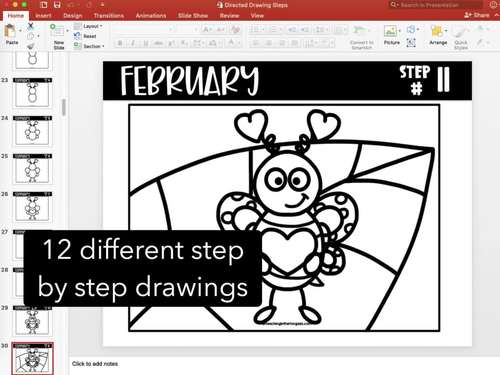Open the Paste options arrow
Image resolution: width=500 pixels, height=375 pixels.
click(20, 31)
